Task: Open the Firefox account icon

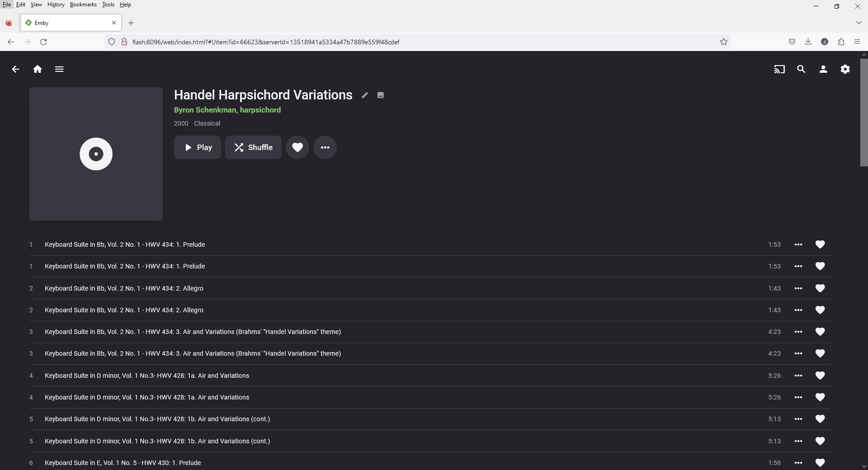Action: pos(825,42)
